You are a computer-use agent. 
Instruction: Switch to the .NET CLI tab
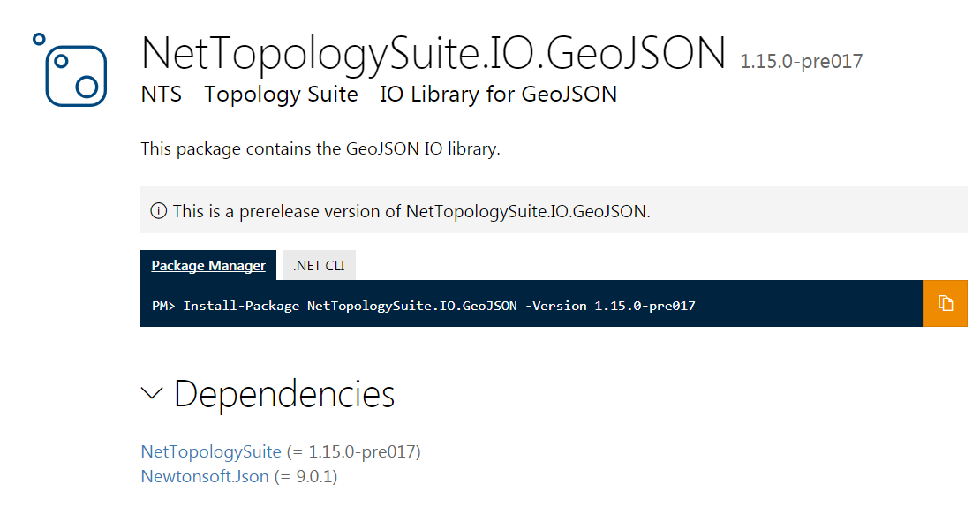click(x=317, y=264)
